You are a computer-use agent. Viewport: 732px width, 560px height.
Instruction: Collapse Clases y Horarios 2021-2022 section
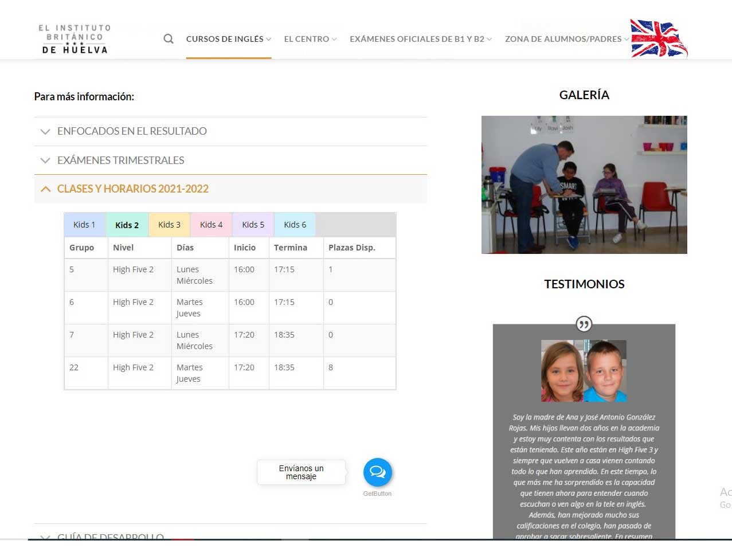[x=230, y=189]
